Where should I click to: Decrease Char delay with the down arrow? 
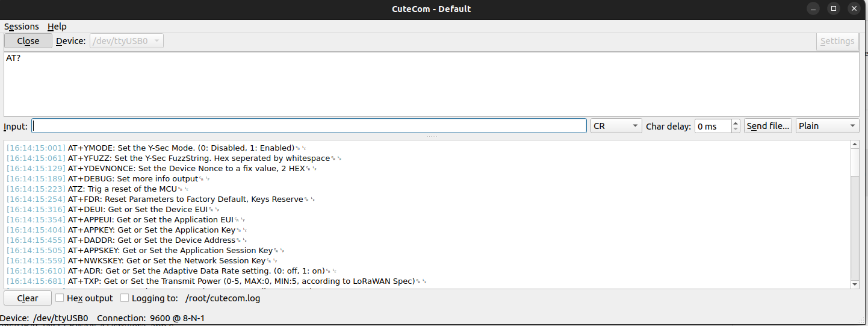(x=736, y=129)
